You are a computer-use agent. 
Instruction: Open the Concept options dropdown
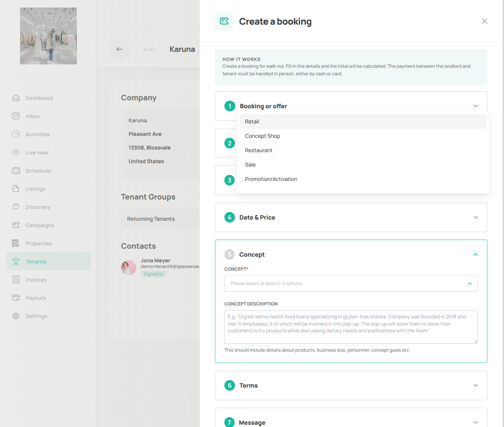click(351, 284)
